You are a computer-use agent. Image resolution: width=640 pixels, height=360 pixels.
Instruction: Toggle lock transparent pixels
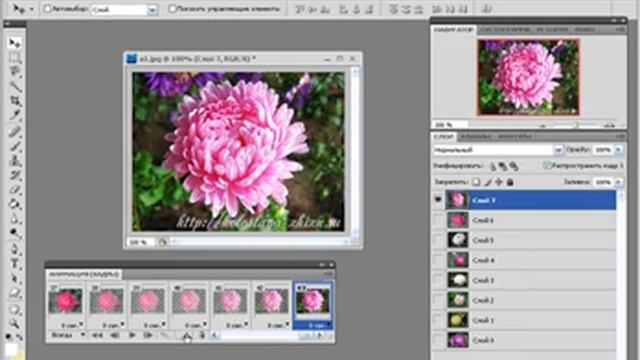click(476, 182)
